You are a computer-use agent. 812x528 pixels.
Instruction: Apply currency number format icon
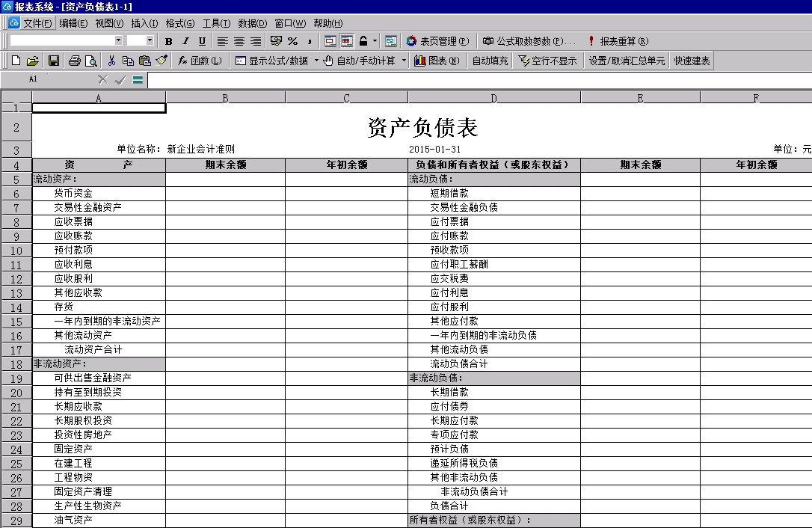click(x=276, y=41)
